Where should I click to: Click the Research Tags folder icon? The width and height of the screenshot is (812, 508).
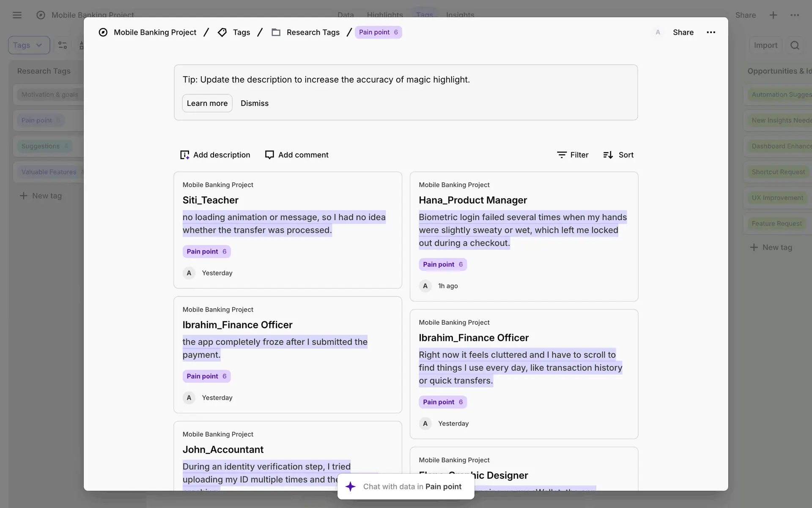pos(276,33)
